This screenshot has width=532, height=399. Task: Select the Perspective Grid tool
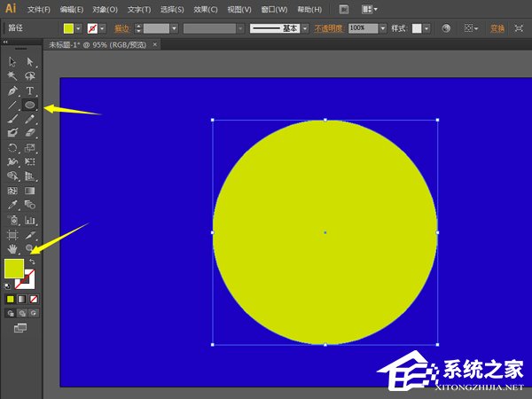tap(30, 176)
